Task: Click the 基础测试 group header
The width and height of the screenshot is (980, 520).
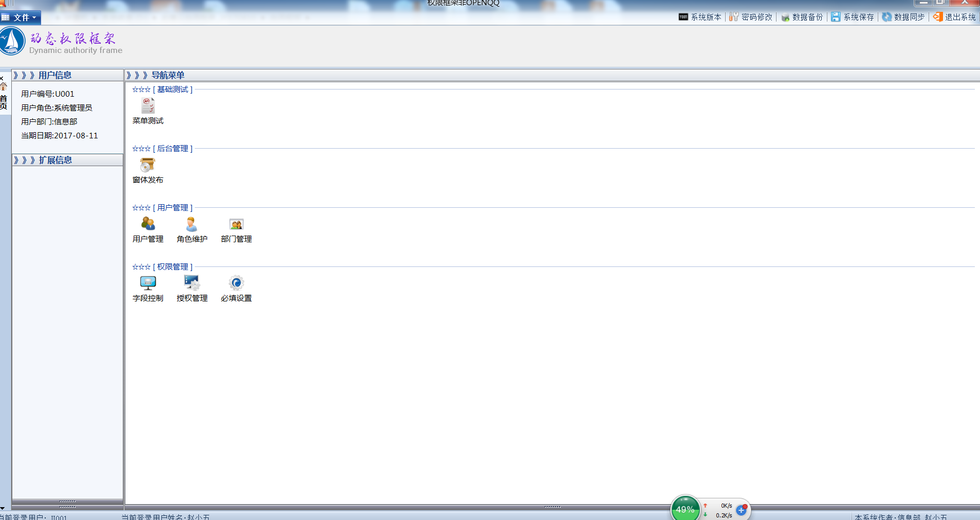Action: click(173, 89)
